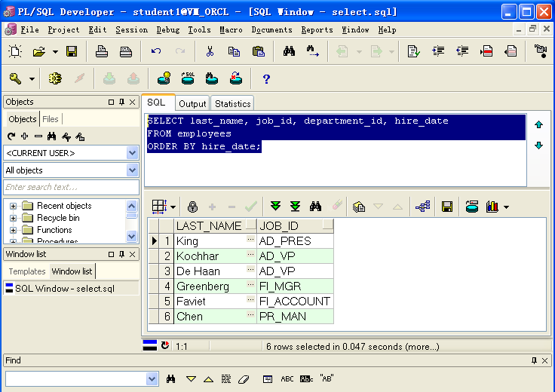
Task: Open the dropdown next to key icon
Action: click(x=32, y=78)
